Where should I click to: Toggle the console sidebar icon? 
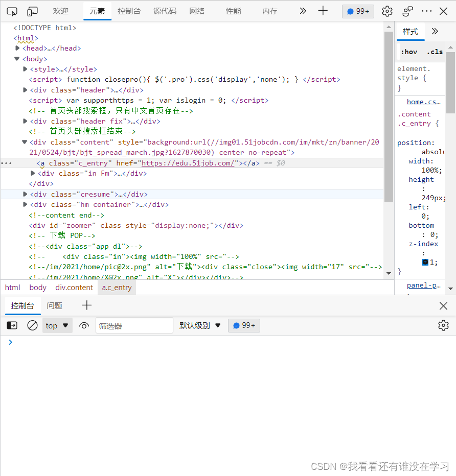[x=12, y=325]
